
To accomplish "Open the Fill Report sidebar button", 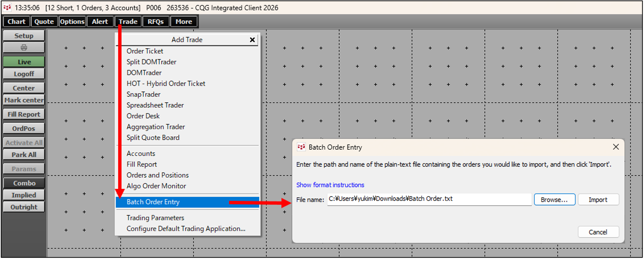I will click(24, 114).
